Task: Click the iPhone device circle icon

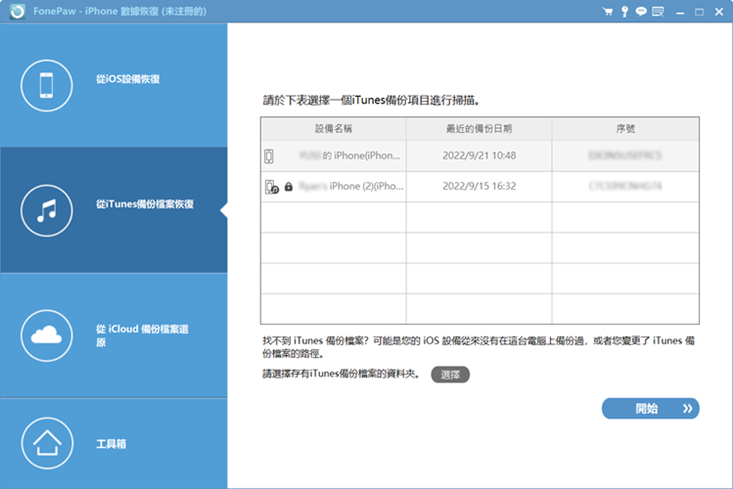Action: click(46, 85)
